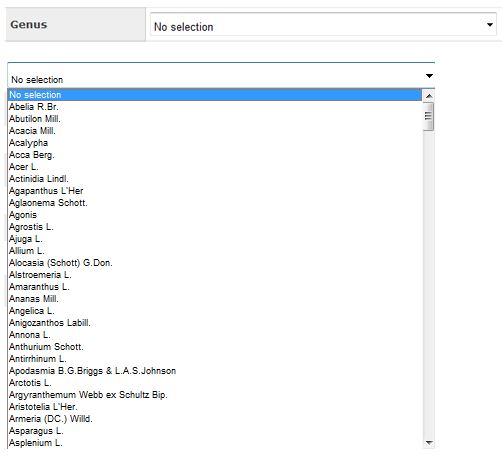Click the list scrollbar down arrow
The height and width of the screenshot is (467, 502).
point(429,443)
